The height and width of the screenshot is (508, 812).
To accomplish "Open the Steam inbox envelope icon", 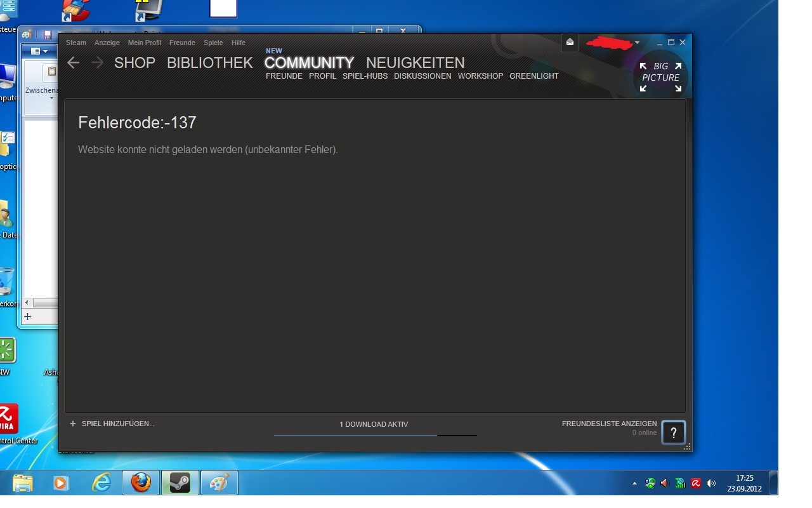I will pos(570,43).
